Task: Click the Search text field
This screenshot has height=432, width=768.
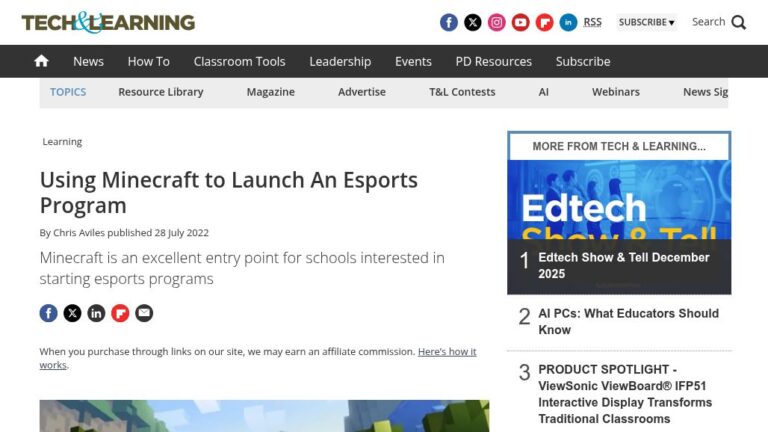Action: point(708,22)
